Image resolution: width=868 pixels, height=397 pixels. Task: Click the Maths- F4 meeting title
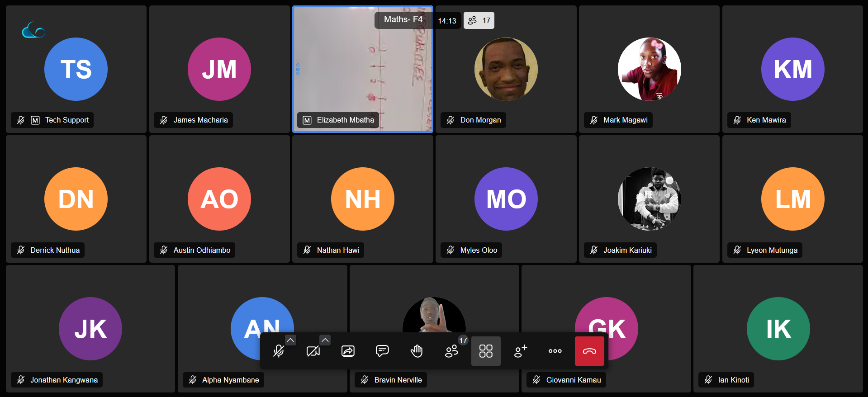tap(403, 19)
